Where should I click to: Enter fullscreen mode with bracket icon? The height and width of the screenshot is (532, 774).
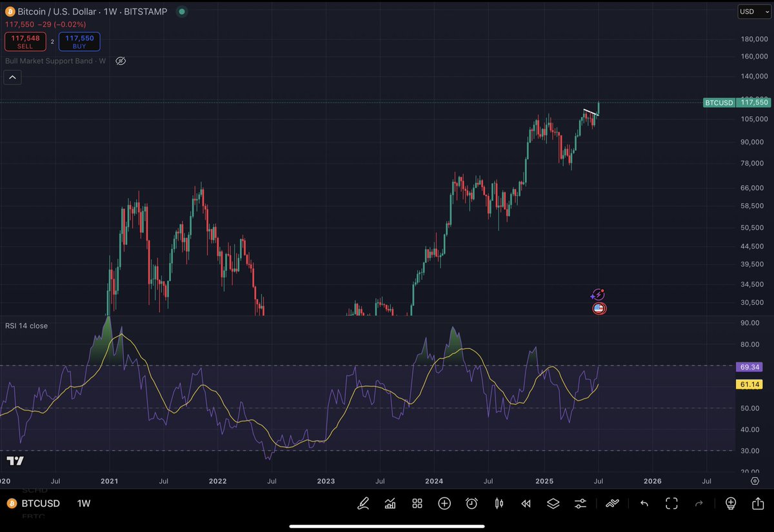[671, 504]
